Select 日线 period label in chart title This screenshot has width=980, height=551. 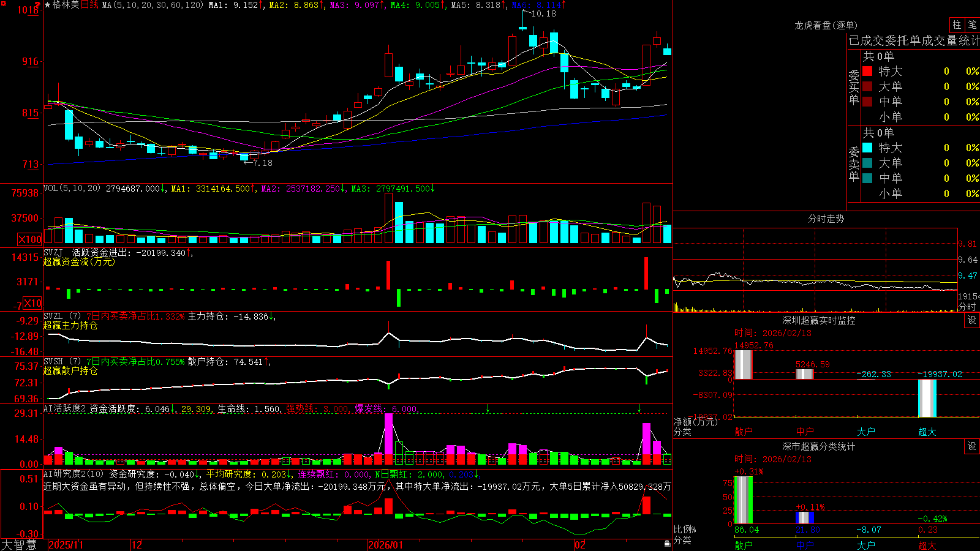point(89,5)
